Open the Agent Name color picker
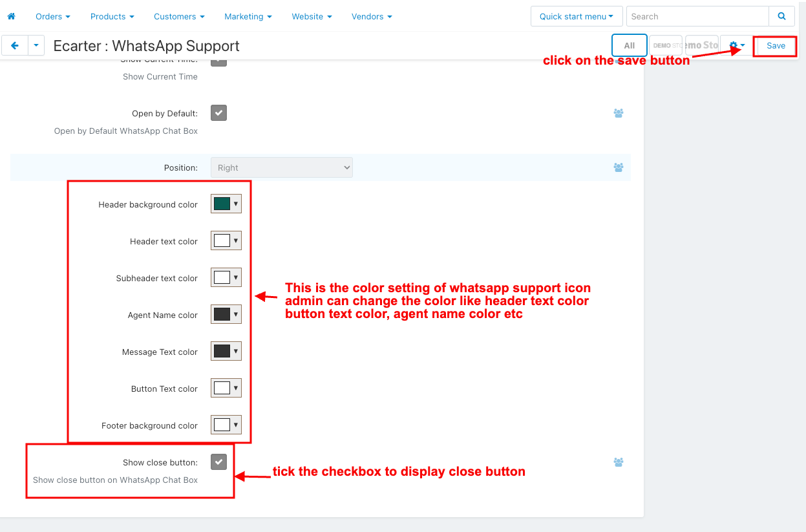The image size is (806, 532). (x=226, y=315)
